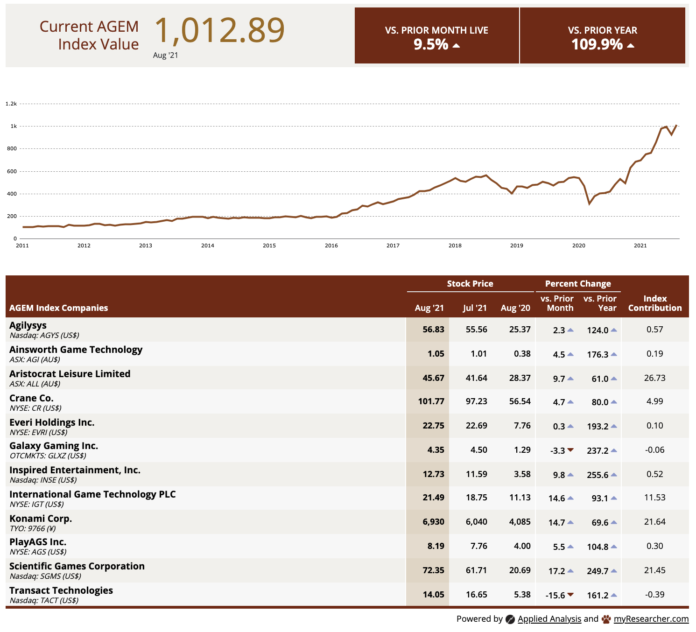
Task: Click the VS. PRIOR YEAR panel
Action: (602, 36)
